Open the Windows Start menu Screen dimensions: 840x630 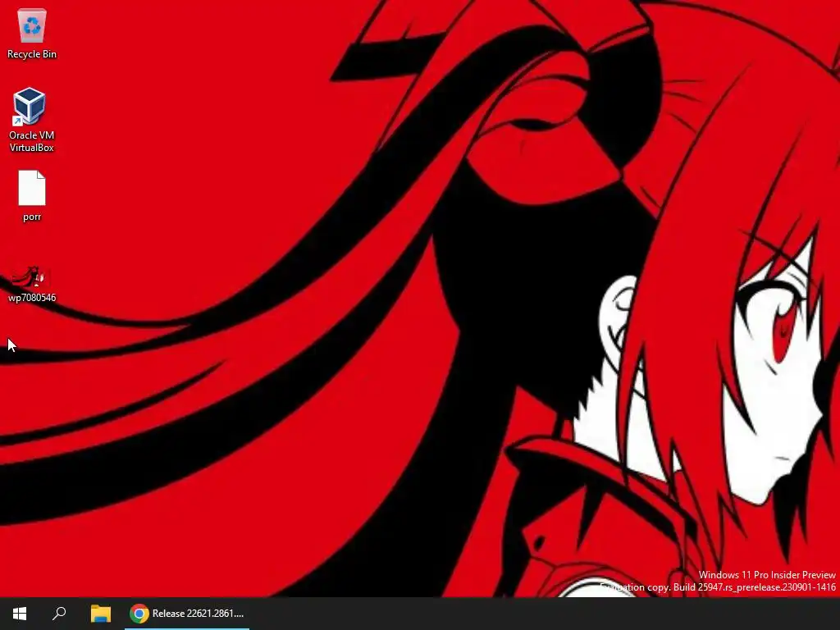[20, 614]
